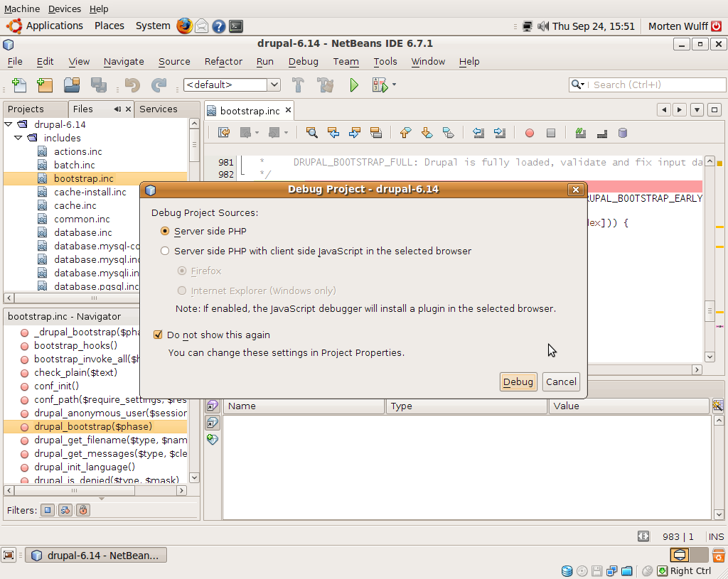Select conf_init() in the Navigator list
The image size is (728, 579).
[x=56, y=386]
